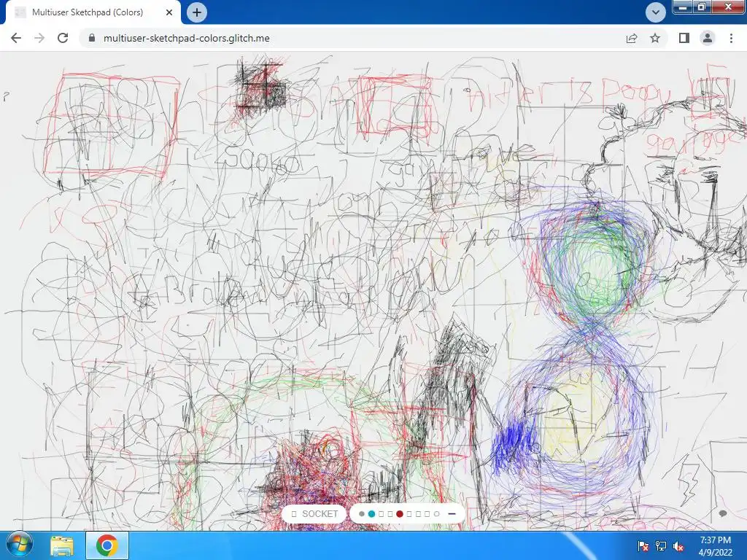
Task: Open the network tray icon
Action: pyautogui.click(x=661, y=545)
